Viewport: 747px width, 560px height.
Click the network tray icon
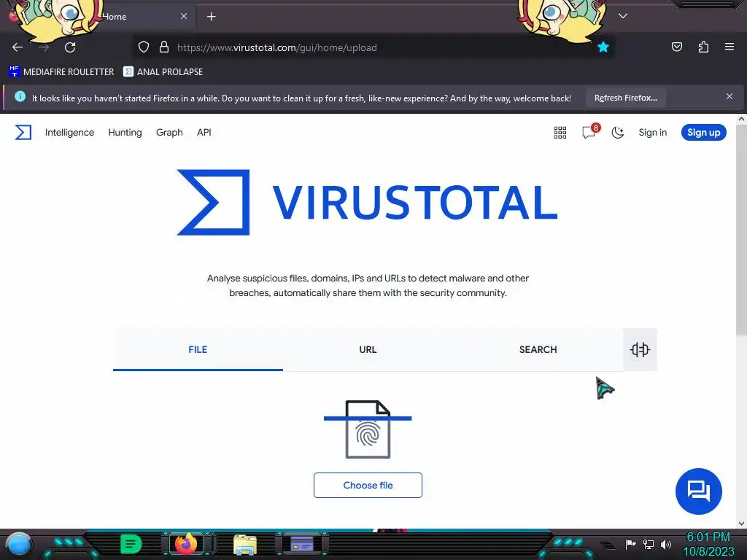click(648, 544)
